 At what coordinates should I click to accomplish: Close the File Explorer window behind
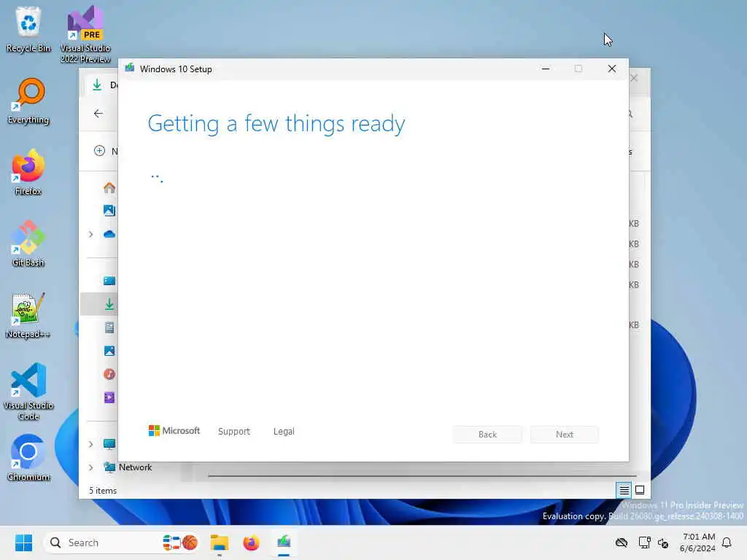click(x=634, y=78)
